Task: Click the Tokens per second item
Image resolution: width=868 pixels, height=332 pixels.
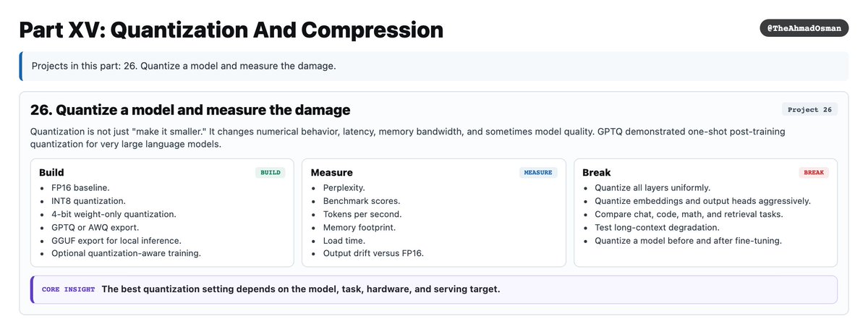Action: coord(362,214)
